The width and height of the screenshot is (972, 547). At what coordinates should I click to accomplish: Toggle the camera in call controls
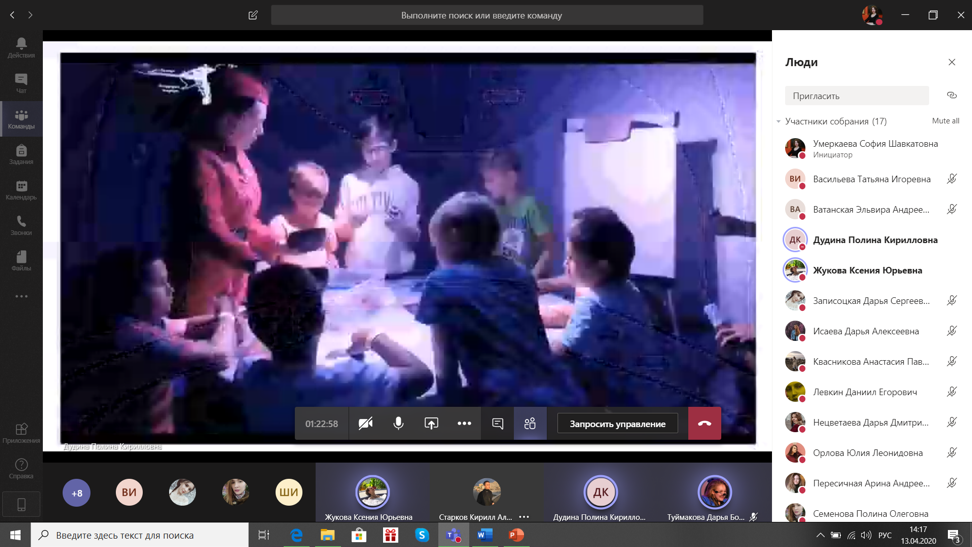click(x=366, y=424)
